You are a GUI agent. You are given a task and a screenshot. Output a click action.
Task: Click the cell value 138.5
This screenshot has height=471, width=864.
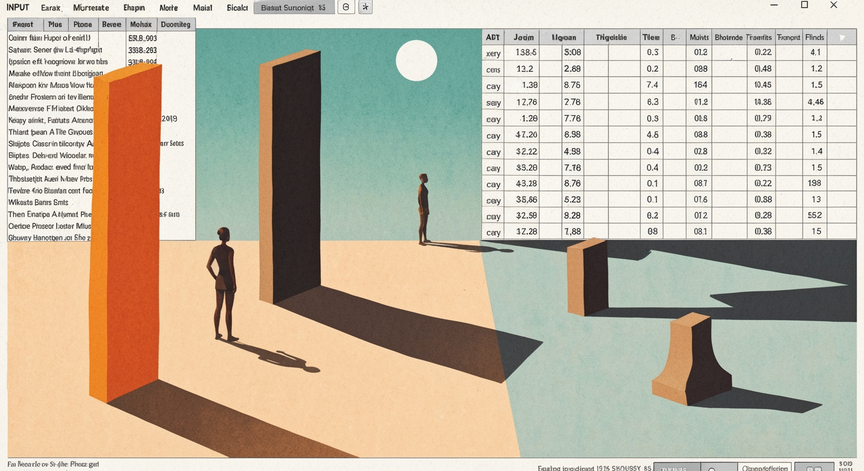(x=526, y=52)
